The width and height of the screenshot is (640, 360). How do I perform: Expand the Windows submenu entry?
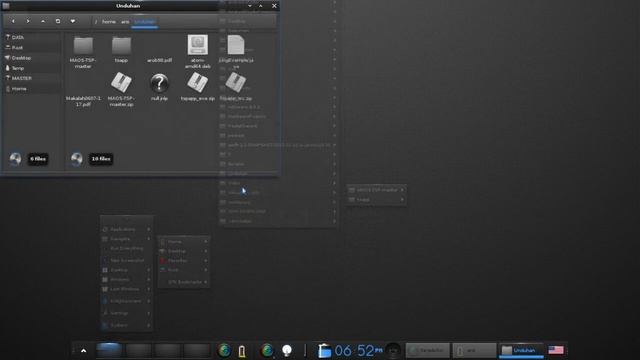(127, 280)
